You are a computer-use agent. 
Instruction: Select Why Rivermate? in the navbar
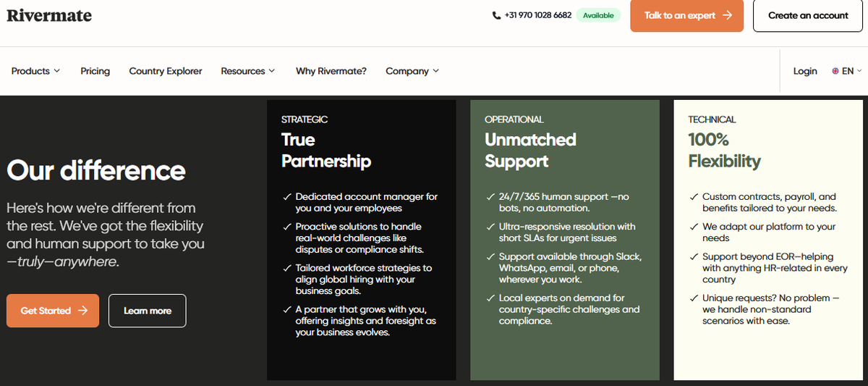click(x=331, y=71)
